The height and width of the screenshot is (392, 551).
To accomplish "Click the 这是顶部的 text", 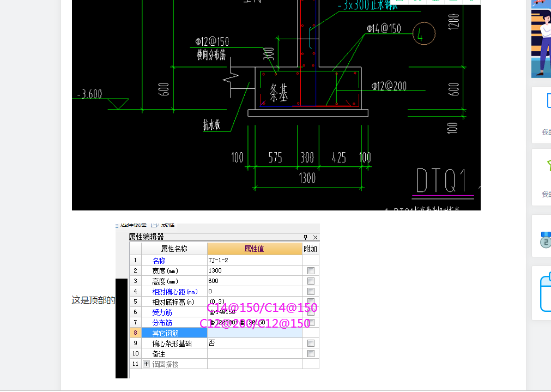I will pyautogui.click(x=94, y=300).
